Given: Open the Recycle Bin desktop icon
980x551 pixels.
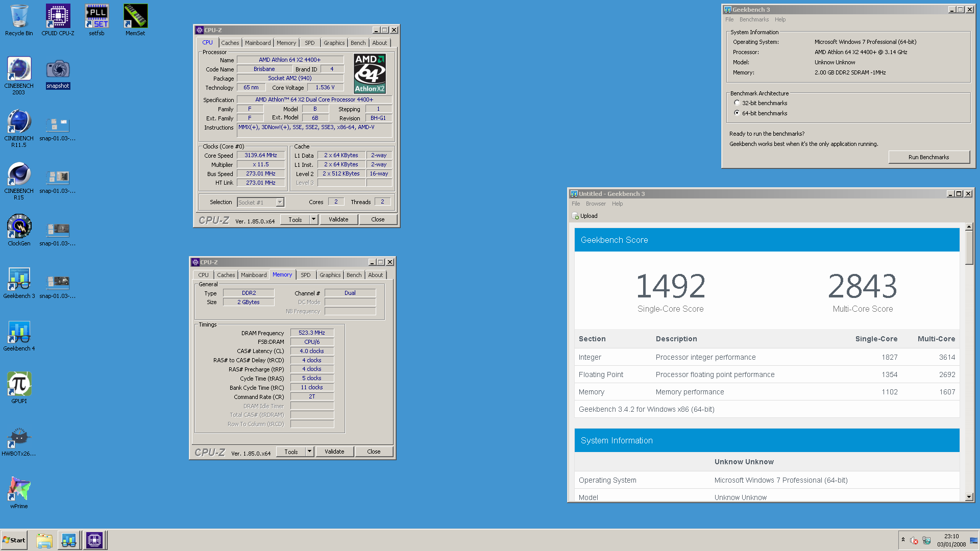Looking at the screenshot, I should click(x=19, y=20).
